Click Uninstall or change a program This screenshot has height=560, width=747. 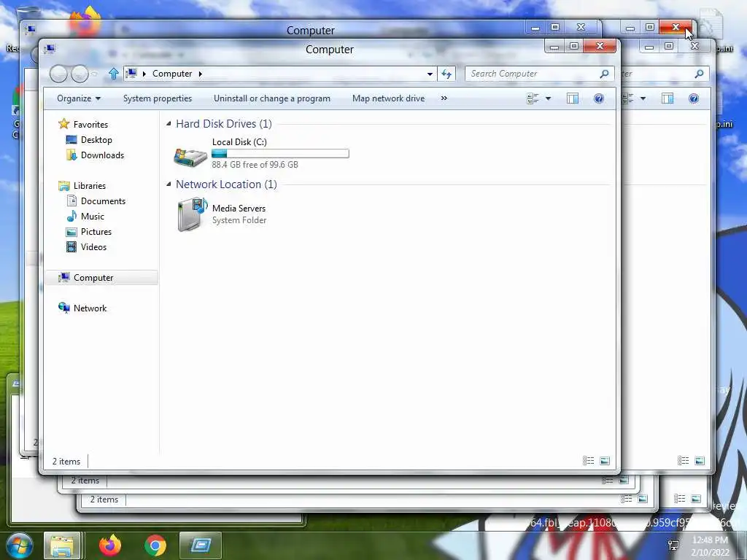click(272, 98)
